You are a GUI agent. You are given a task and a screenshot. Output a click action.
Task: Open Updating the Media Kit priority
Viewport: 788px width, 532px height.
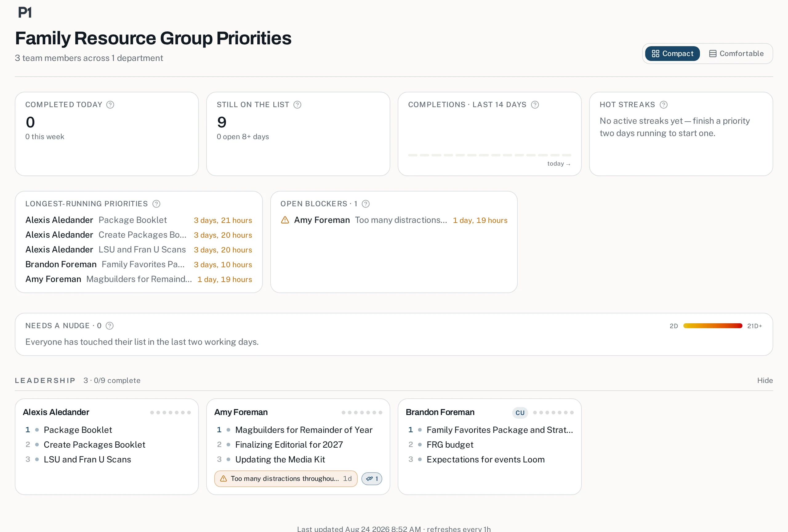280,459
